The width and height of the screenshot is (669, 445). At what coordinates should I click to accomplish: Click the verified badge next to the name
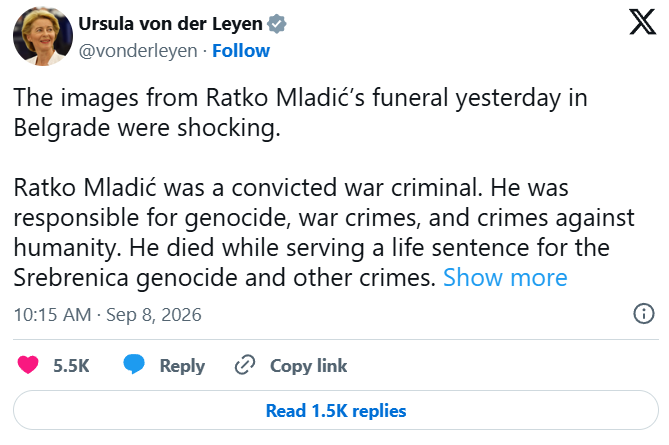(x=277, y=23)
